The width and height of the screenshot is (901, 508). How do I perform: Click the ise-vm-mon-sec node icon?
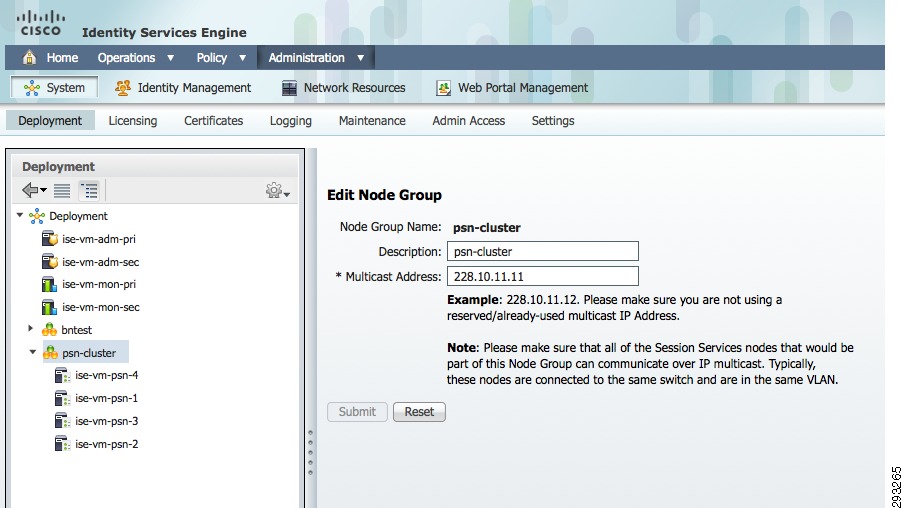[x=49, y=307]
